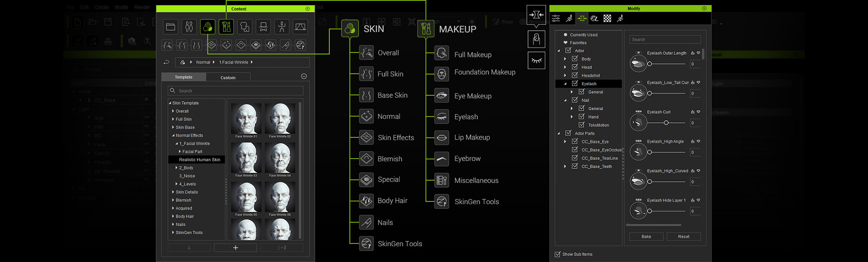Expand the Skin Details tree node

tap(173, 192)
